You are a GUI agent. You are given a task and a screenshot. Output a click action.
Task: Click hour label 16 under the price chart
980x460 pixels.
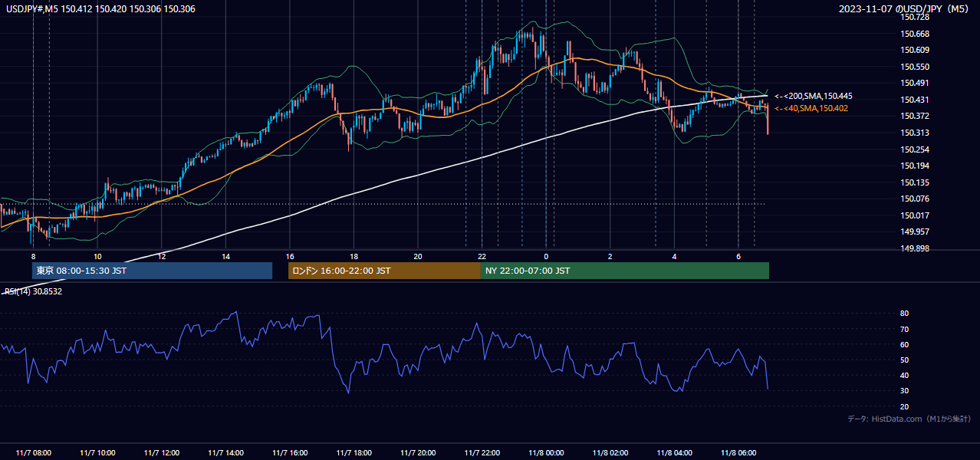290,256
